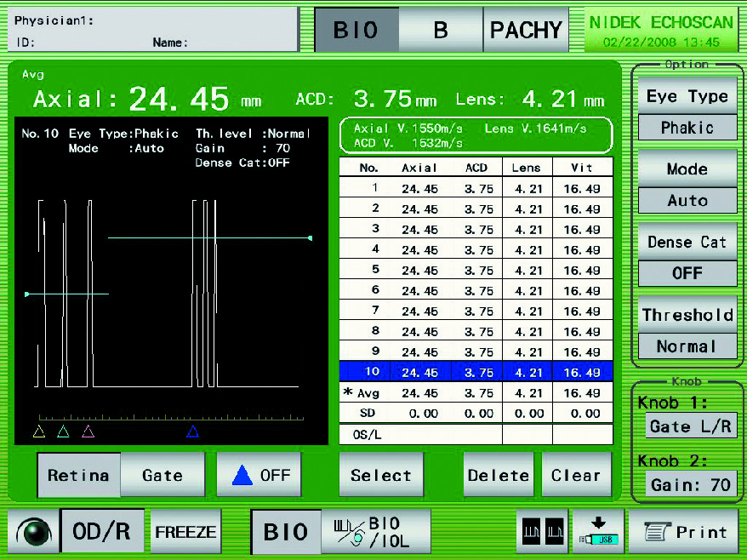Toggle the blue triangle OFF button

click(259, 475)
